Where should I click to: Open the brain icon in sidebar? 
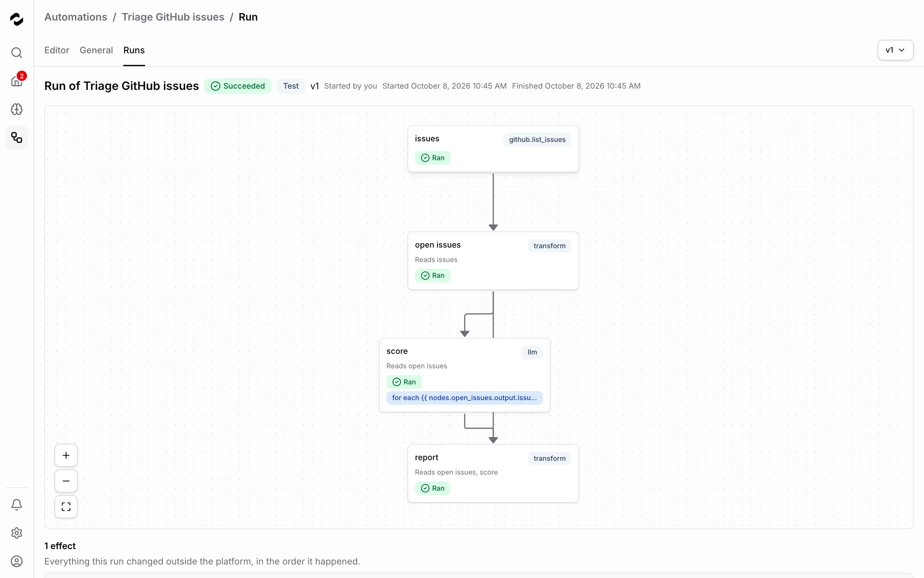pos(16,109)
